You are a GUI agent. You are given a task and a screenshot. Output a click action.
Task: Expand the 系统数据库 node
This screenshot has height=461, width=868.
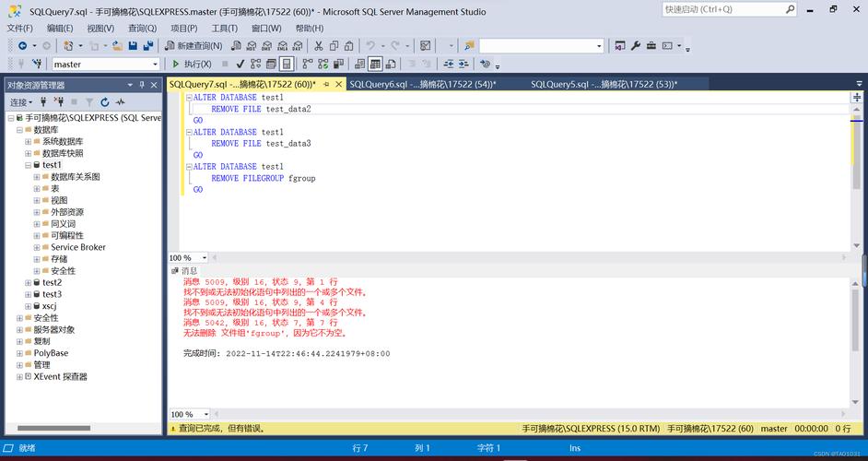(28, 141)
